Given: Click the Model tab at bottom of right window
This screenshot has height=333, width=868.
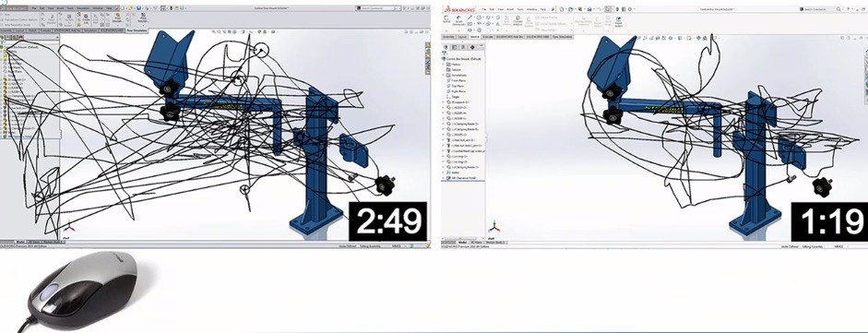Looking at the screenshot, I should coord(463,243).
